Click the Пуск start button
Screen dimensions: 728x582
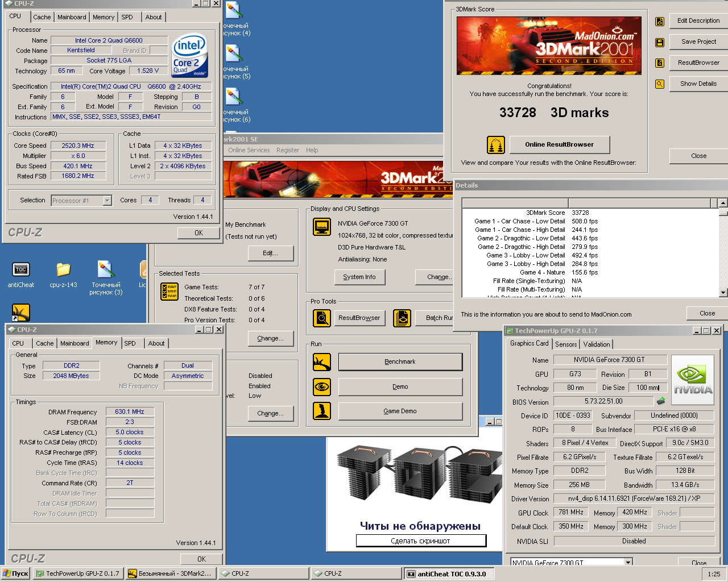click(15, 573)
